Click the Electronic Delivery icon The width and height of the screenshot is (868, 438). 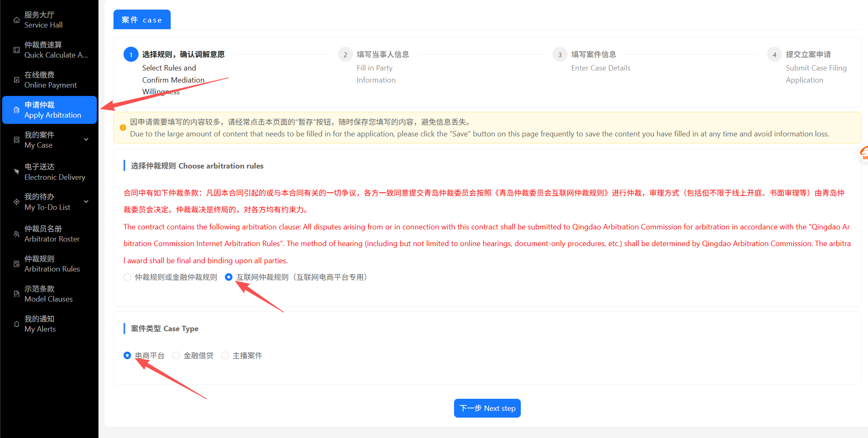tap(16, 171)
